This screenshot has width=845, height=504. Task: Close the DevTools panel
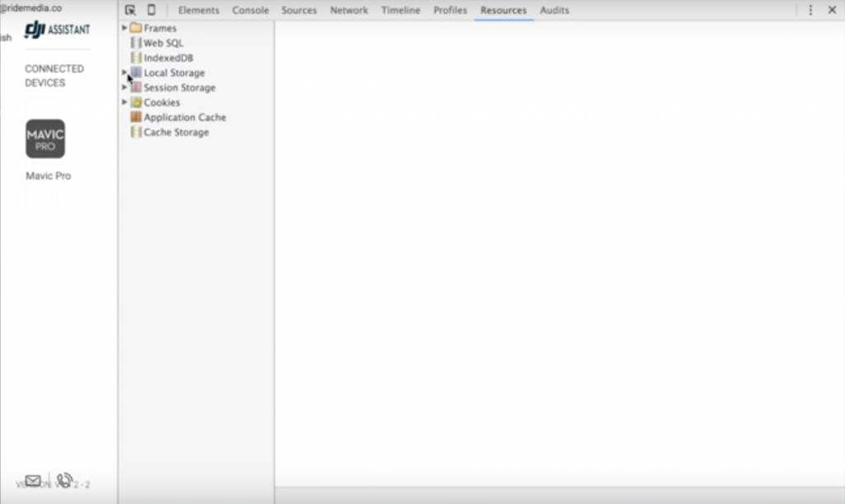832,10
